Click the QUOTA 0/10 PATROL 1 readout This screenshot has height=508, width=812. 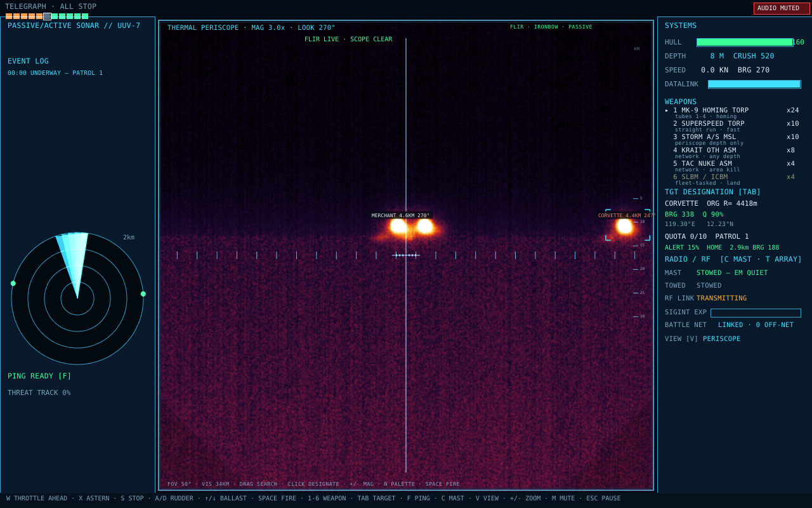pyautogui.click(x=707, y=237)
